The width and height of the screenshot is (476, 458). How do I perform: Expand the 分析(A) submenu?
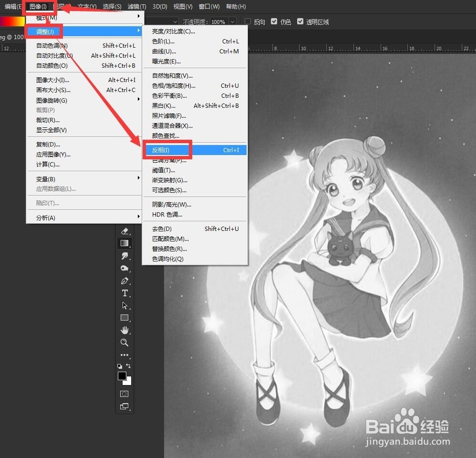click(x=84, y=218)
